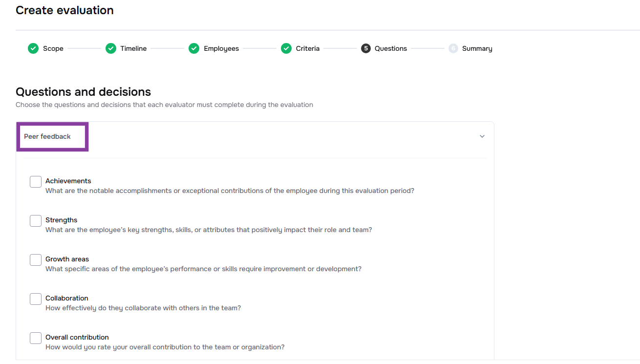640x364 pixels.
Task: Collapse the Peer feedback section chevron
Action: point(482,136)
